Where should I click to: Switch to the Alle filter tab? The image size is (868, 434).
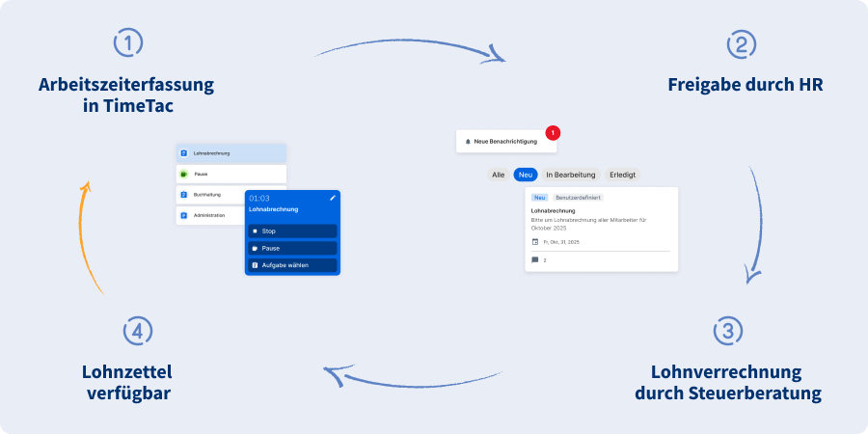(499, 175)
